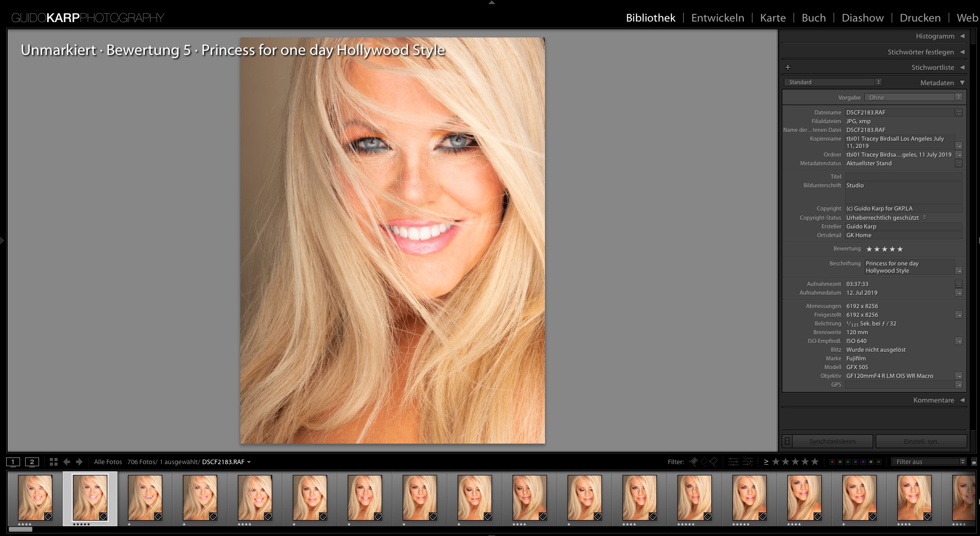This screenshot has height=536, width=980.
Task: Open the Vorgabe Ohne dropdown
Action: tap(913, 97)
